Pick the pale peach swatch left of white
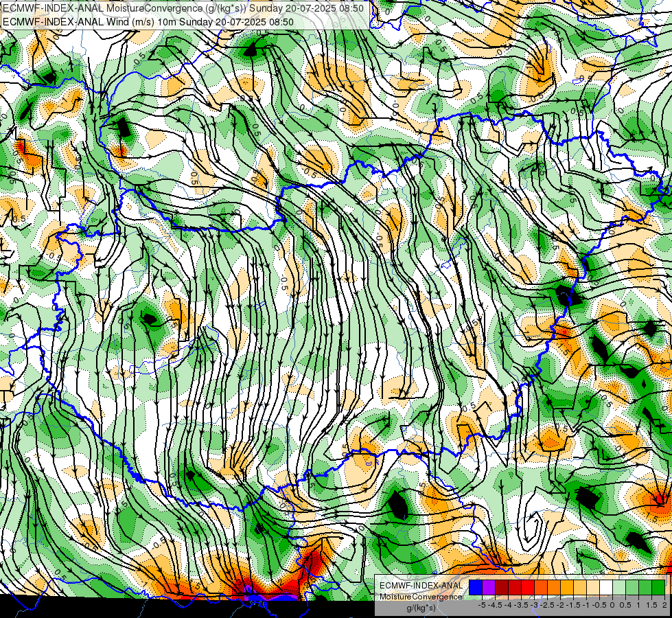Screen dimensions: 672x618 [593, 588]
